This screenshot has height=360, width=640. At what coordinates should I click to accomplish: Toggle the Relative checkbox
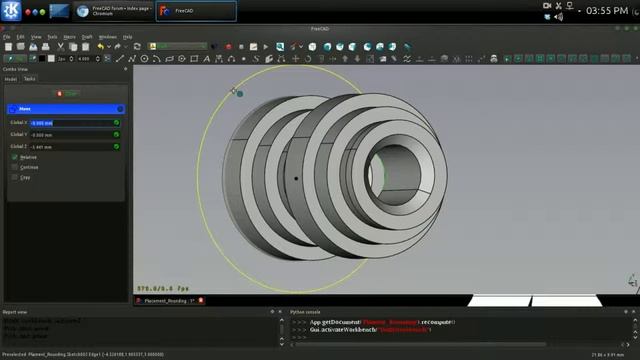click(15, 157)
